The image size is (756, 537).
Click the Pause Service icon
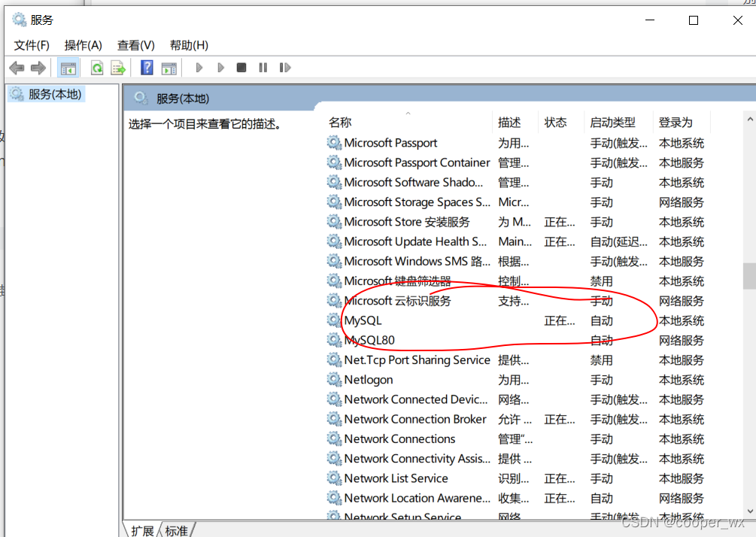coord(263,68)
